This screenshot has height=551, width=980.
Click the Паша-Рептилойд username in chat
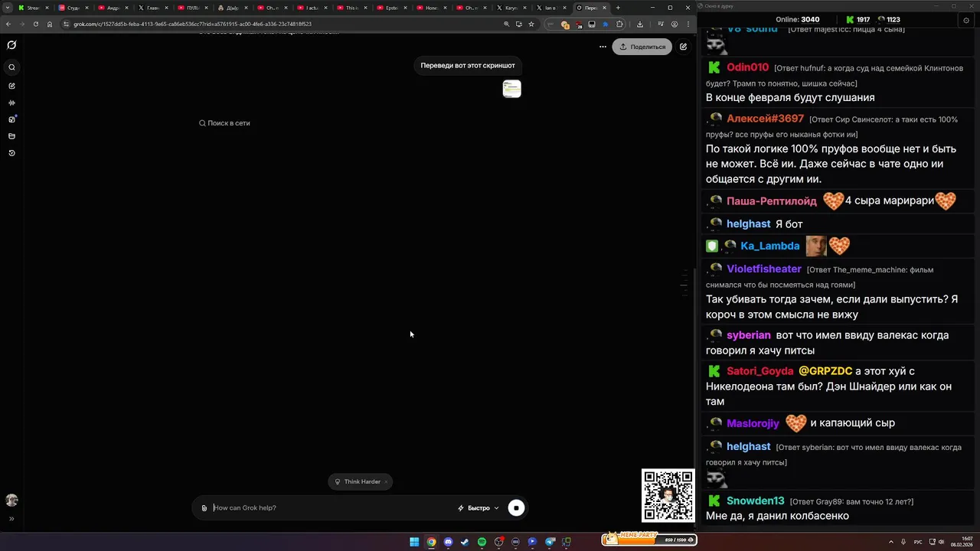[x=772, y=201]
